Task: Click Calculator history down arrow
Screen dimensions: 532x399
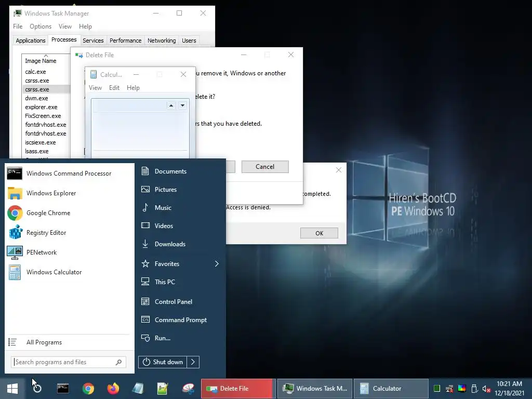Action: [x=182, y=105]
